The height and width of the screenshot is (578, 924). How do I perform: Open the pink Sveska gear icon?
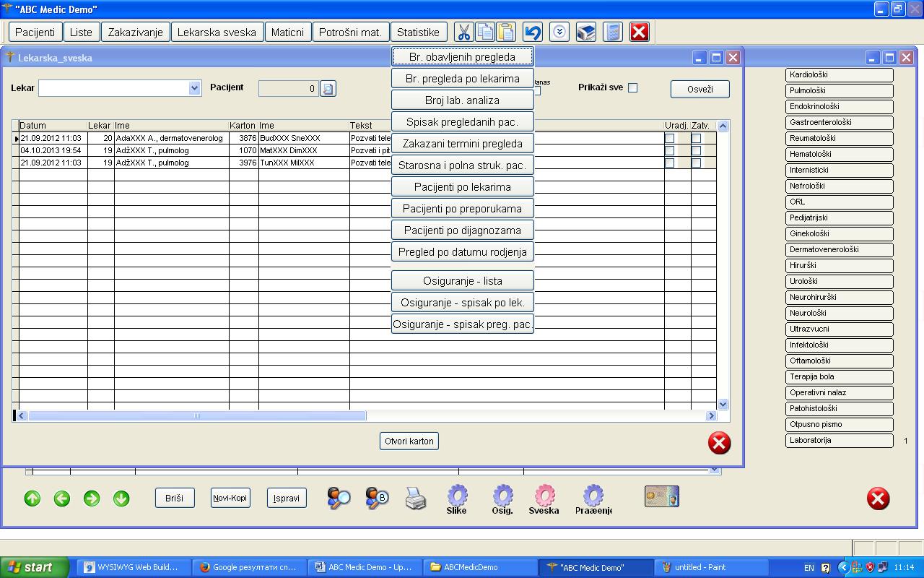pyautogui.click(x=544, y=496)
